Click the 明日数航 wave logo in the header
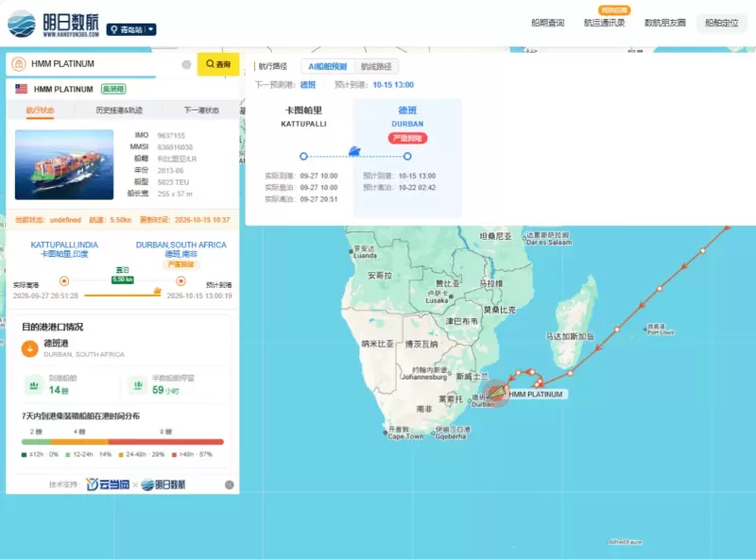The height and width of the screenshot is (559, 756). tap(22, 23)
